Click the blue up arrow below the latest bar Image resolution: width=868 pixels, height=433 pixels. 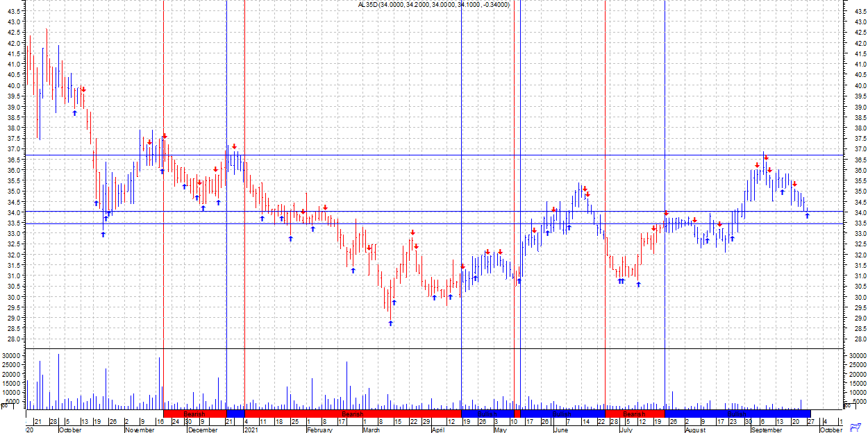pyautogui.click(x=807, y=216)
